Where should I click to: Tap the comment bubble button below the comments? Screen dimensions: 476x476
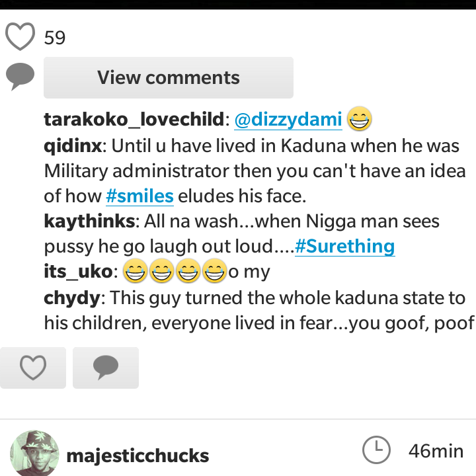[x=106, y=368]
